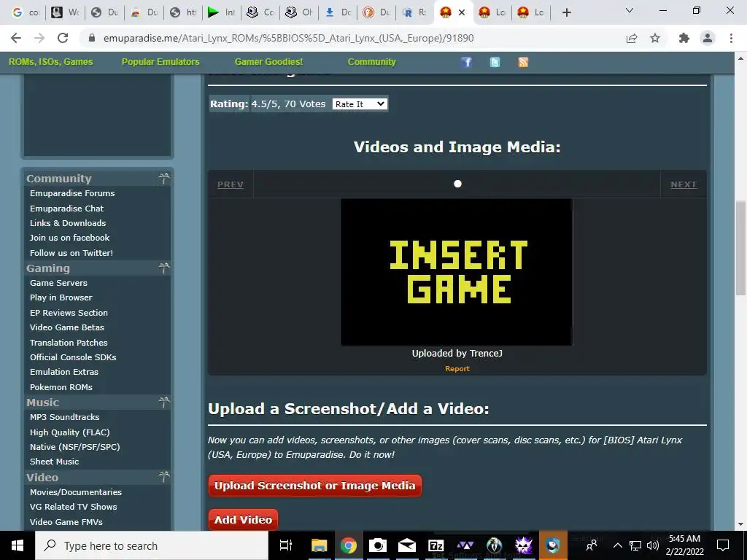Open the clock showing 5:45 AM
Viewport: 747px width, 560px height.
pyautogui.click(x=684, y=545)
